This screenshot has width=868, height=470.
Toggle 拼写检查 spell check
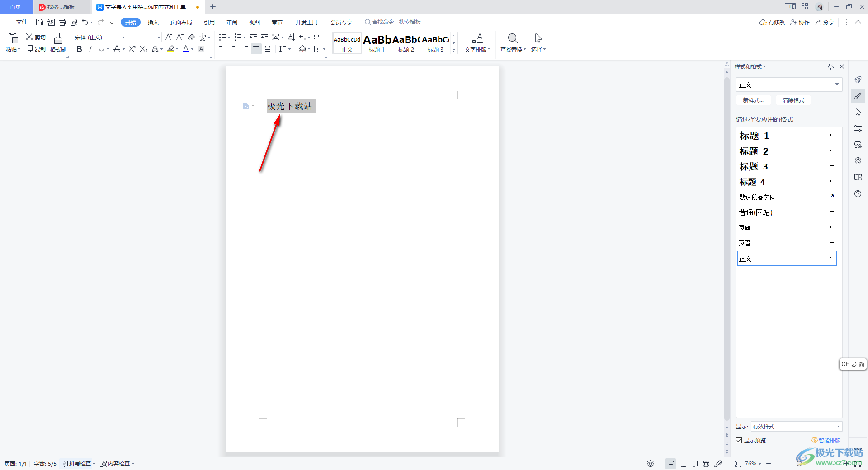[x=76, y=464]
